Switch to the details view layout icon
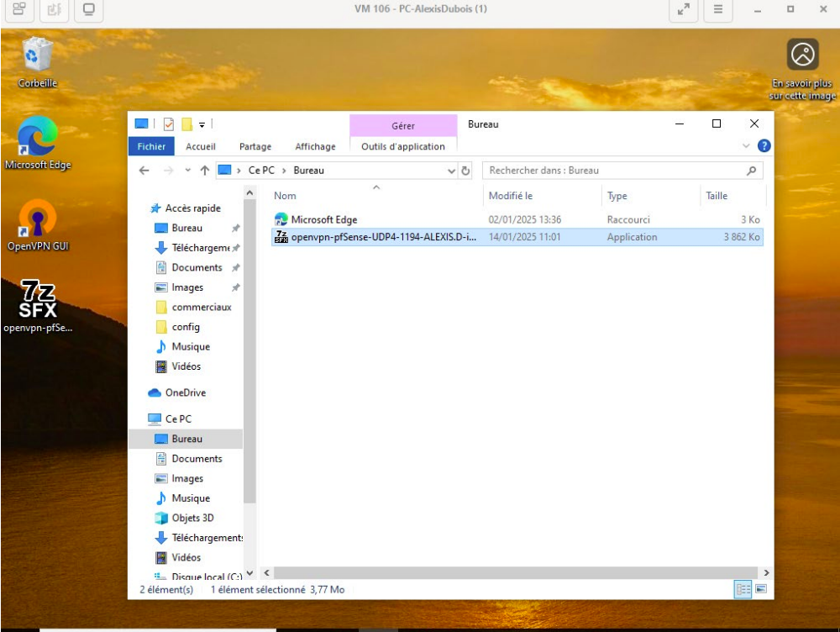 coord(743,590)
